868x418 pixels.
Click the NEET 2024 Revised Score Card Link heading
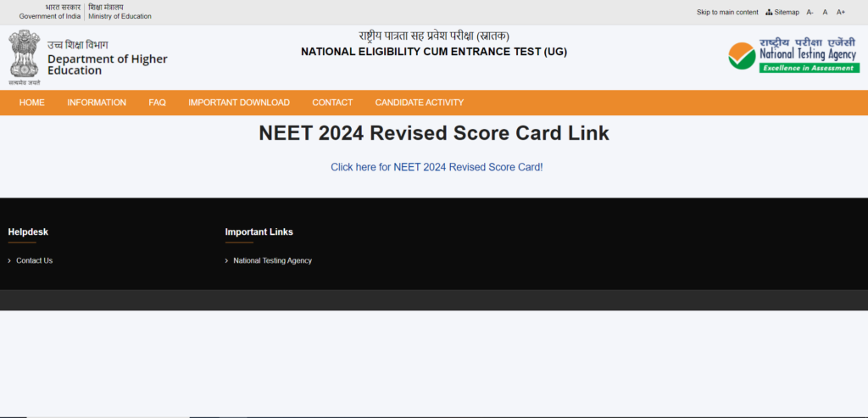tap(434, 133)
